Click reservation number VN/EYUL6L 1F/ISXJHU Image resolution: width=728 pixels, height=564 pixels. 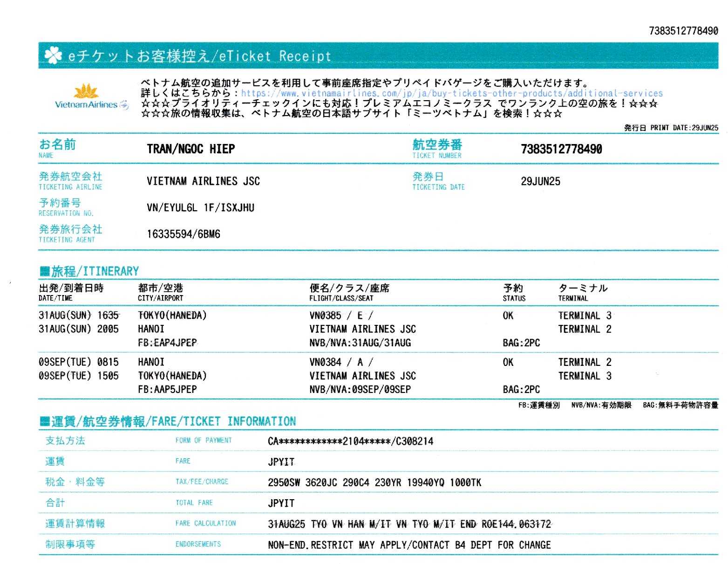[x=200, y=208]
